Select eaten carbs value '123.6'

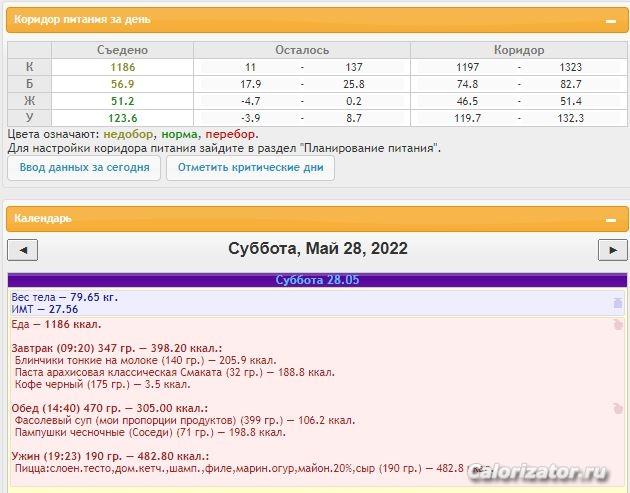pos(123,118)
